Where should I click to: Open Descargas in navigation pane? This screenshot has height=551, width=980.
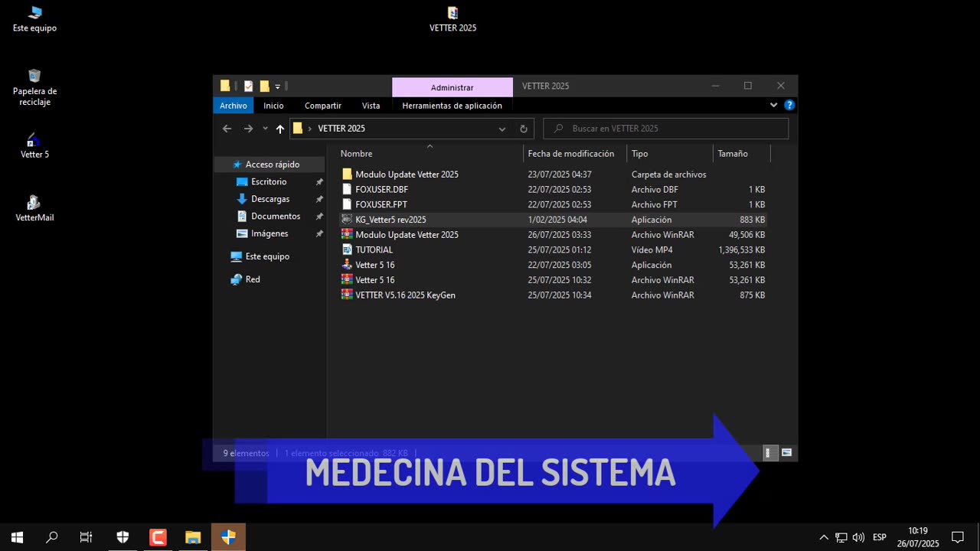pyautogui.click(x=270, y=199)
